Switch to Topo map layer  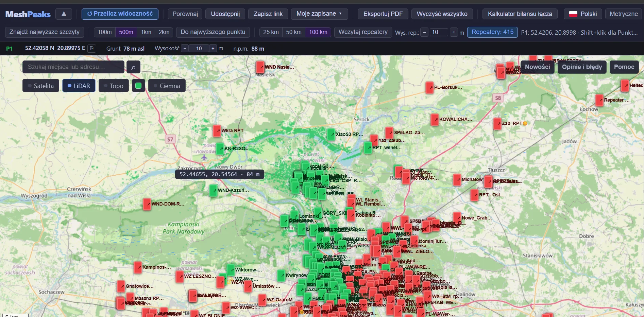point(114,86)
